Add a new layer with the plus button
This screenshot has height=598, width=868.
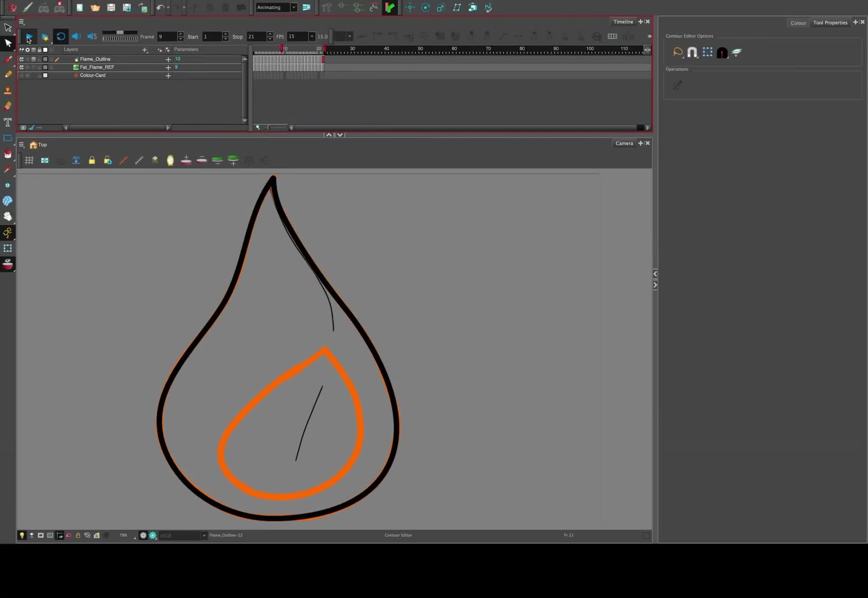click(x=145, y=50)
